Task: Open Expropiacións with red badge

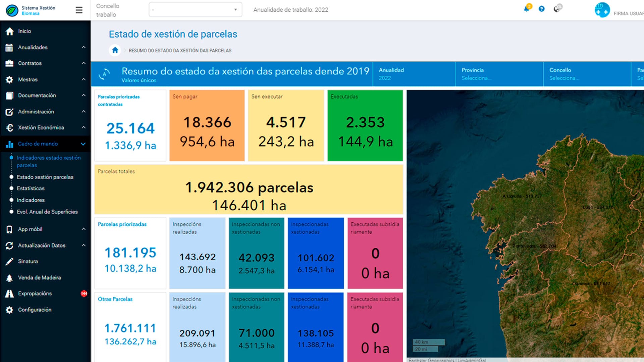Action: pos(35,294)
